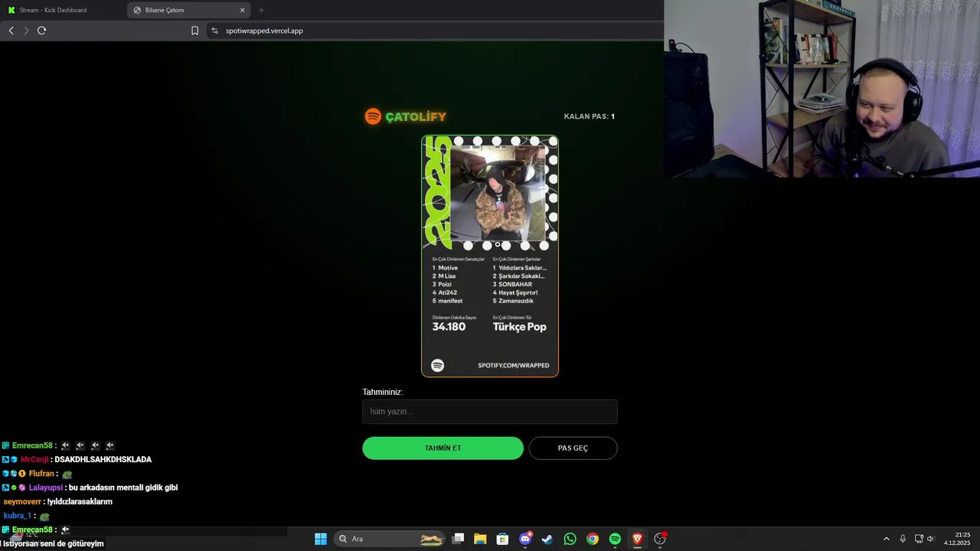Click chat username kubra_1
Viewport: 980px width, 551px height.
click(17, 516)
